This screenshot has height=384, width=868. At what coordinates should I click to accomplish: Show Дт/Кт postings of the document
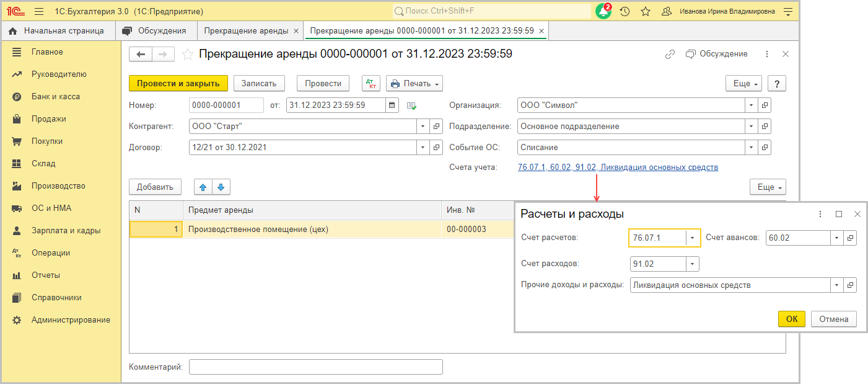pyautogui.click(x=371, y=83)
